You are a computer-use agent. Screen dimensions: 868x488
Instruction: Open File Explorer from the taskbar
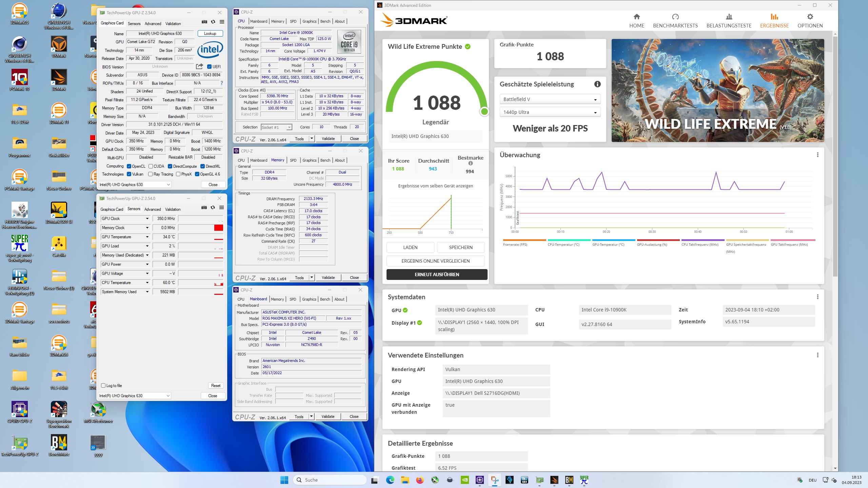405,480
